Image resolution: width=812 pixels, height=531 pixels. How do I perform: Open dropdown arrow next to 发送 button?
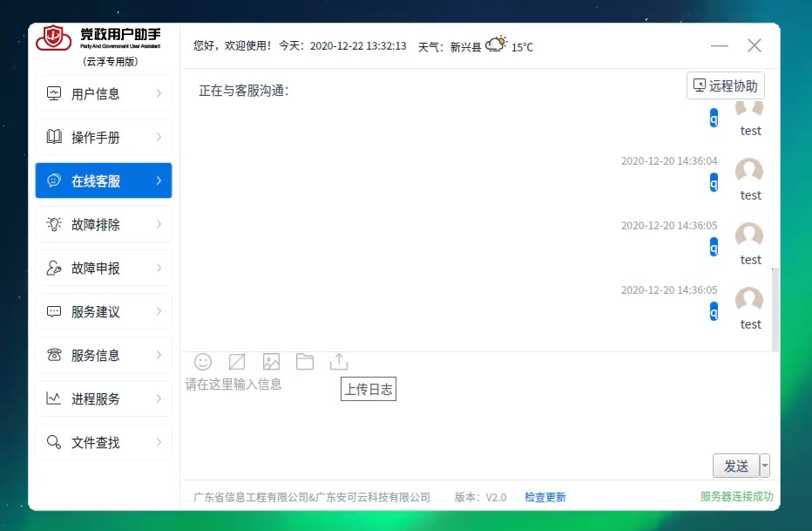coord(765,466)
